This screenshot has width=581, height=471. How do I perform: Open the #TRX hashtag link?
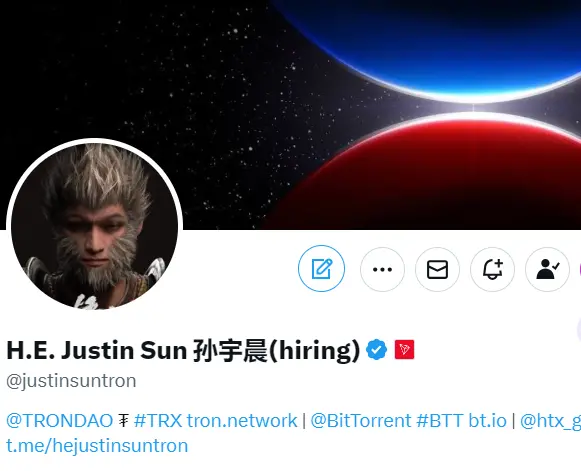158,421
